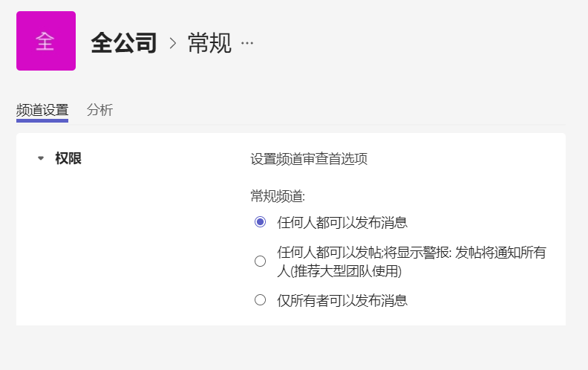Switch to the 分析 tab
This screenshot has width=588, height=370.
coord(99,110)
